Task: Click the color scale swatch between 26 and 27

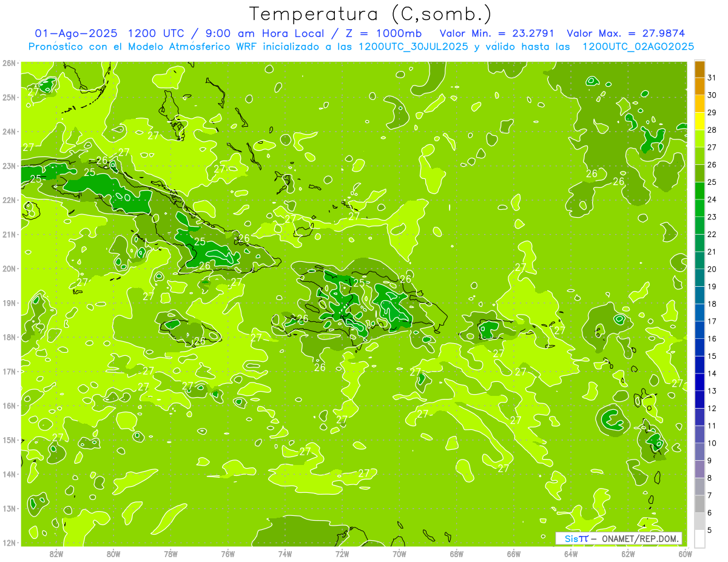Action: click(x=699, y=155)
